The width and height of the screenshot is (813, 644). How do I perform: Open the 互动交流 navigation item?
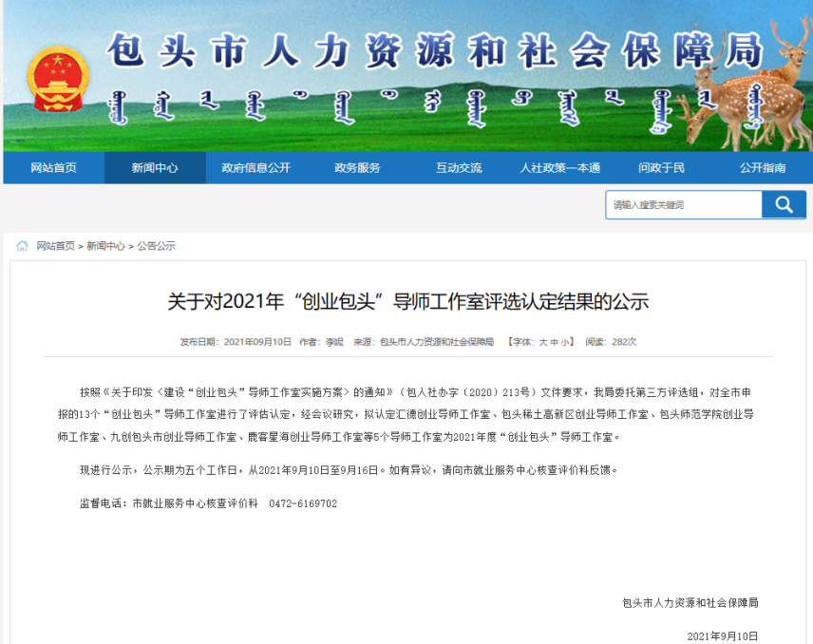tap(459, 168)
